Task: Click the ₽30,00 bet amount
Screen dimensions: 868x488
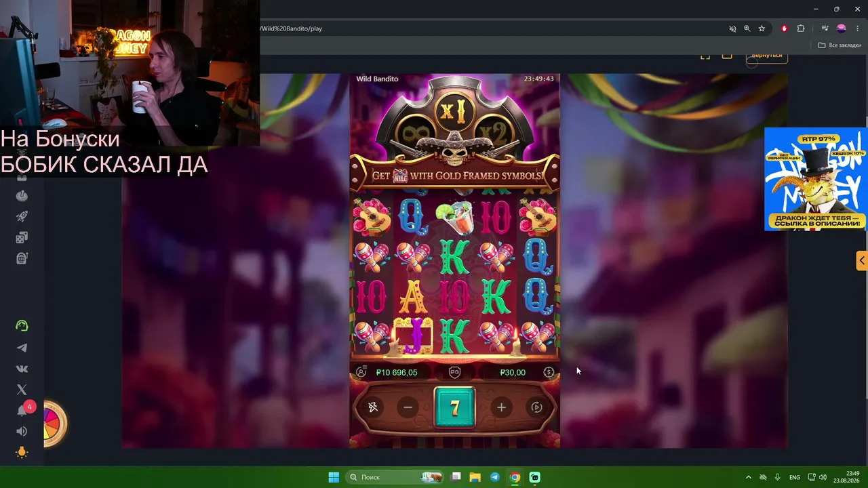Action: coord(513,372)
